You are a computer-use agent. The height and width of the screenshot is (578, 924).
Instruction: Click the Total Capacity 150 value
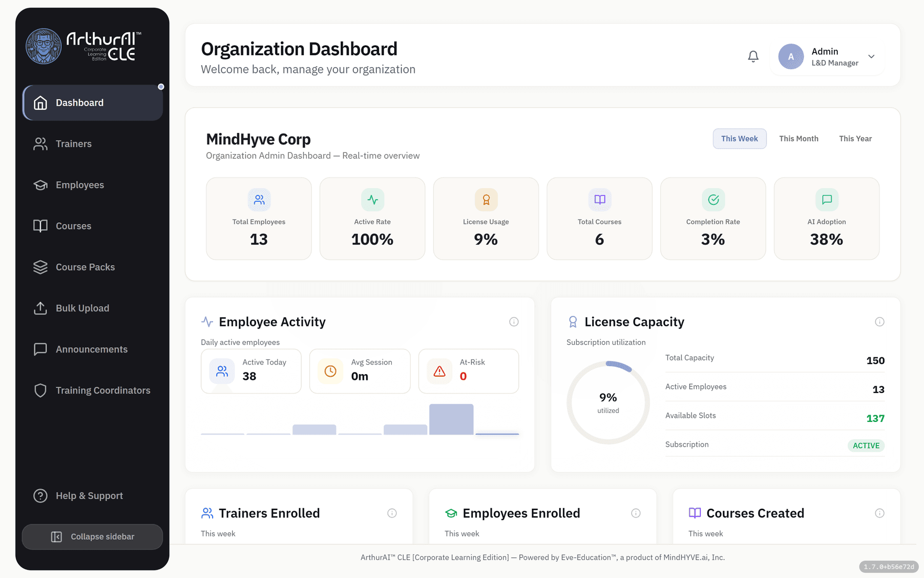point(875,360)
